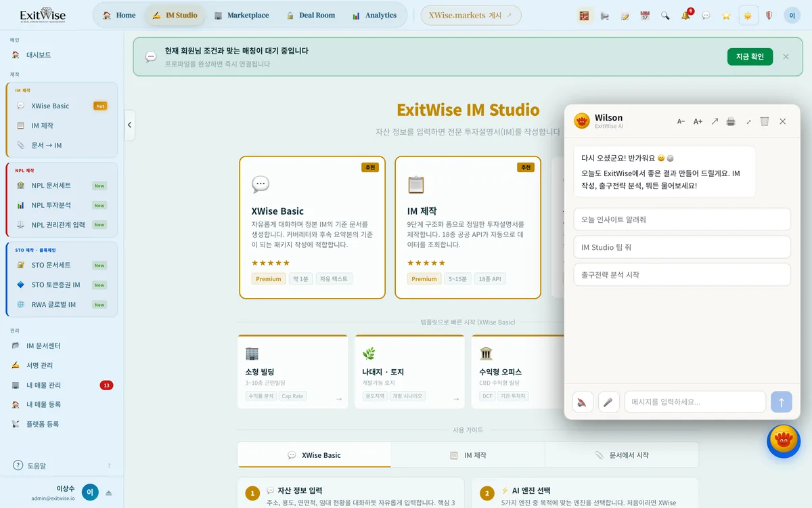Open the Marketplace tab
This screenshot has width=812, height=508.
click(242, 15)
